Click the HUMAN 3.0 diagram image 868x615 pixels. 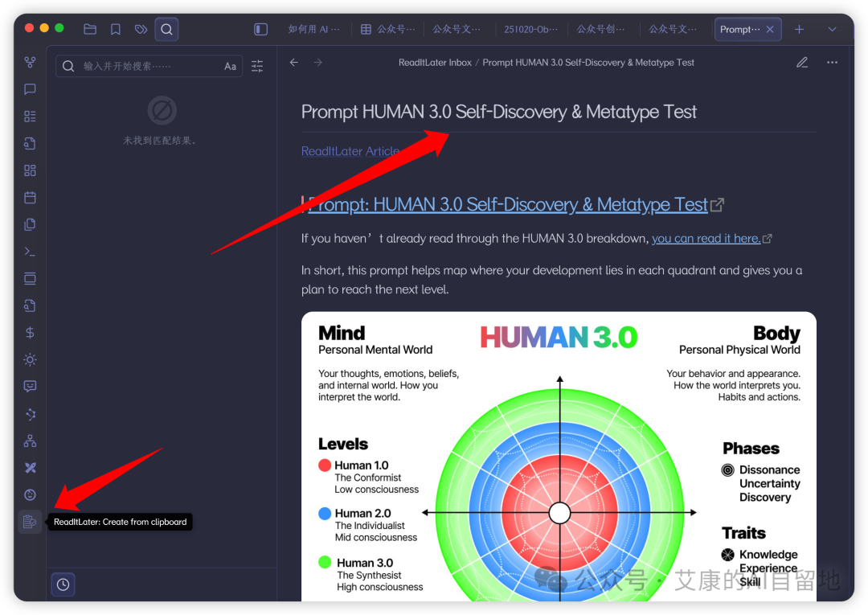point(559,457)
